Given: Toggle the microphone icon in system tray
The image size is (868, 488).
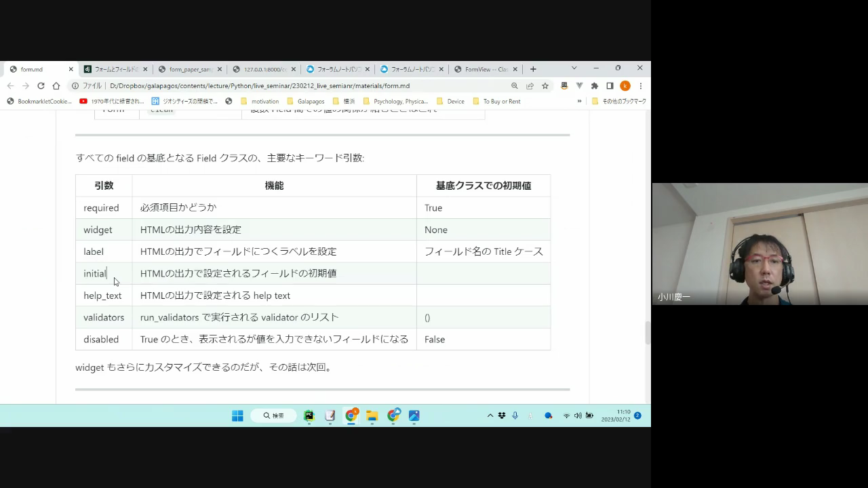Looking at the screenshot, I should (515, 415).
